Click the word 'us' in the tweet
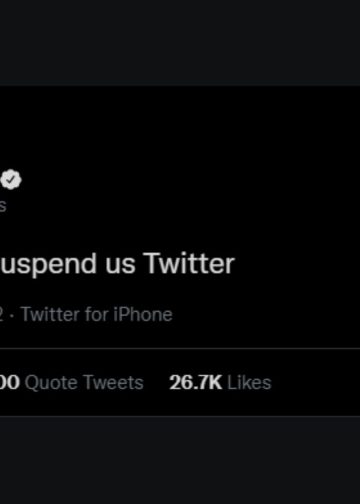Screen dimensions: 360x504 [x=120, y=264]
